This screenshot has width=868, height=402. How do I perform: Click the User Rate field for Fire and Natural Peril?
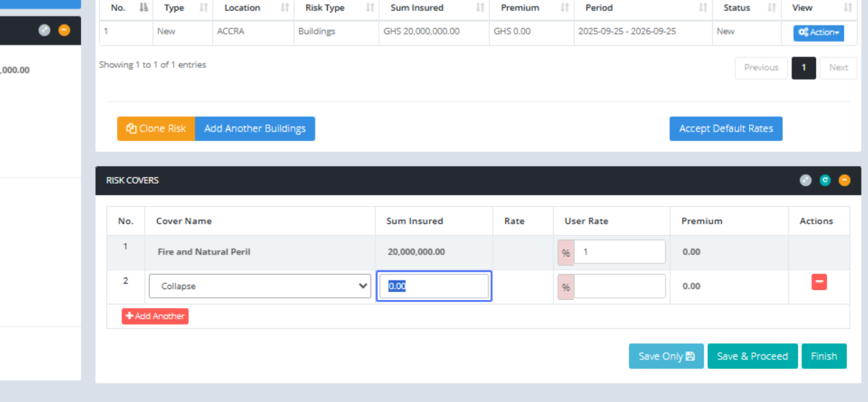coord(619,252)
